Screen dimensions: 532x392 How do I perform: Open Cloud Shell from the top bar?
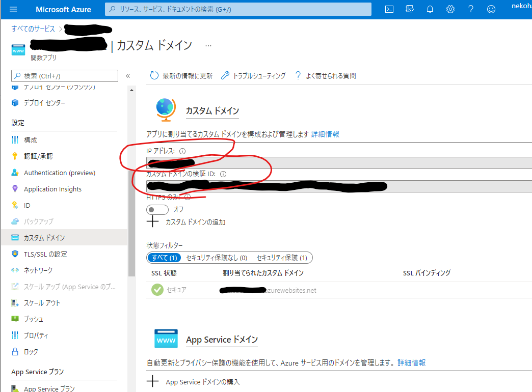point(389,9)
